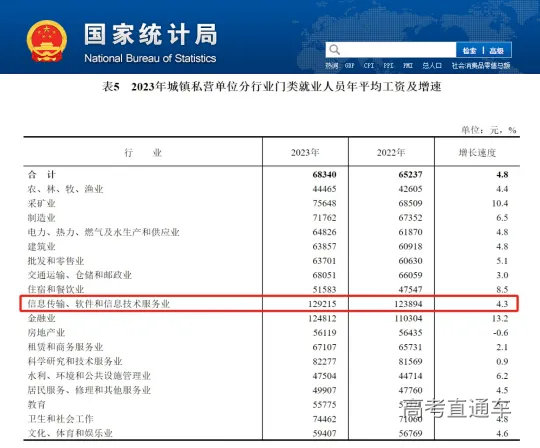540x448 pixels.
Task: Click the 电力、热力、燃气及水生产和供应业 row label
Action: click(x=104, y=232)
